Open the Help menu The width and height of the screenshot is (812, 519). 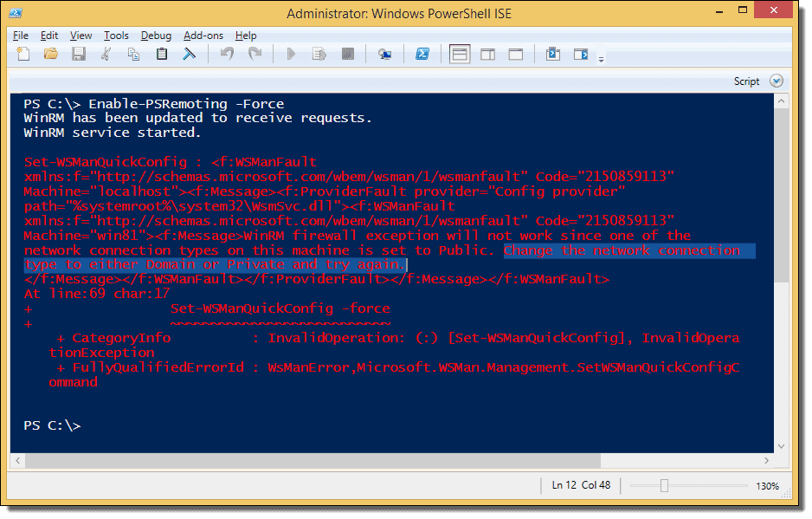[246, 36]
